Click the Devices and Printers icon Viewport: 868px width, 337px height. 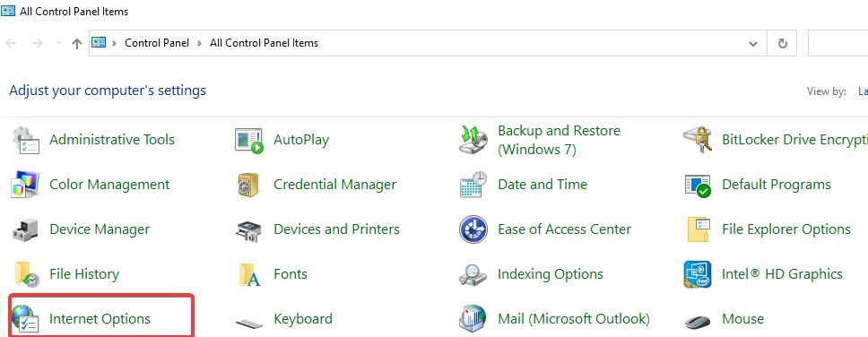(x=249, y=230)
